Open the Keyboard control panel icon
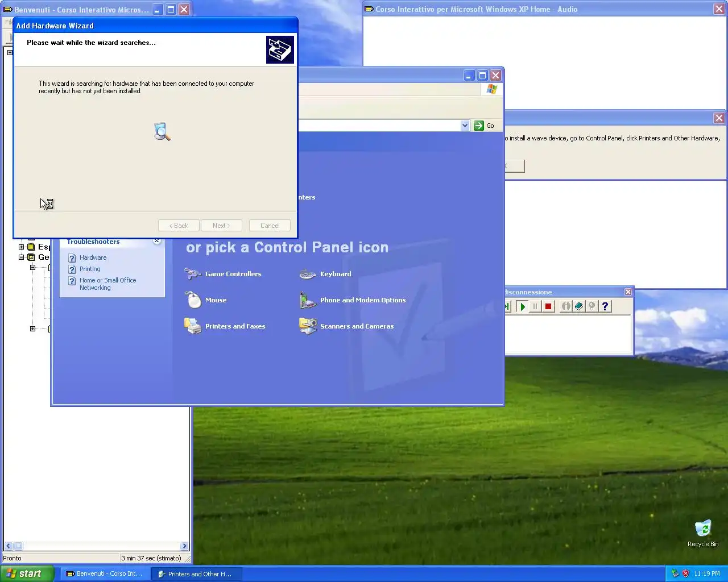The image size is (728, 582). tap(308, 275)
